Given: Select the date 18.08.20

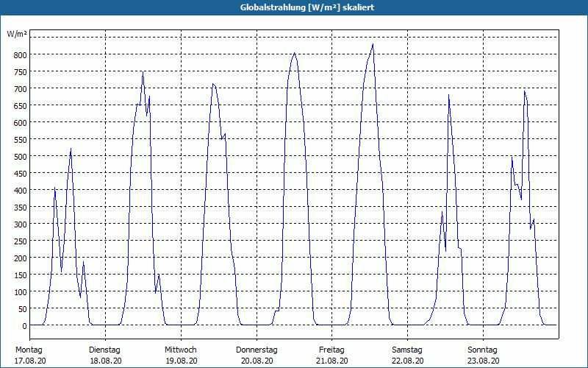Looking at the screenshot, I should pos(106,361).
